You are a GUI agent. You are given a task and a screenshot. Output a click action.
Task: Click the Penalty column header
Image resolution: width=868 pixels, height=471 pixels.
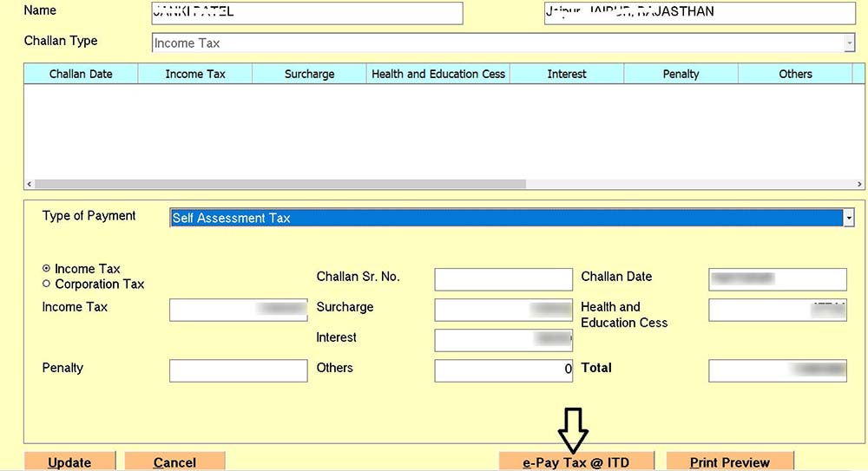coord(681,74)
